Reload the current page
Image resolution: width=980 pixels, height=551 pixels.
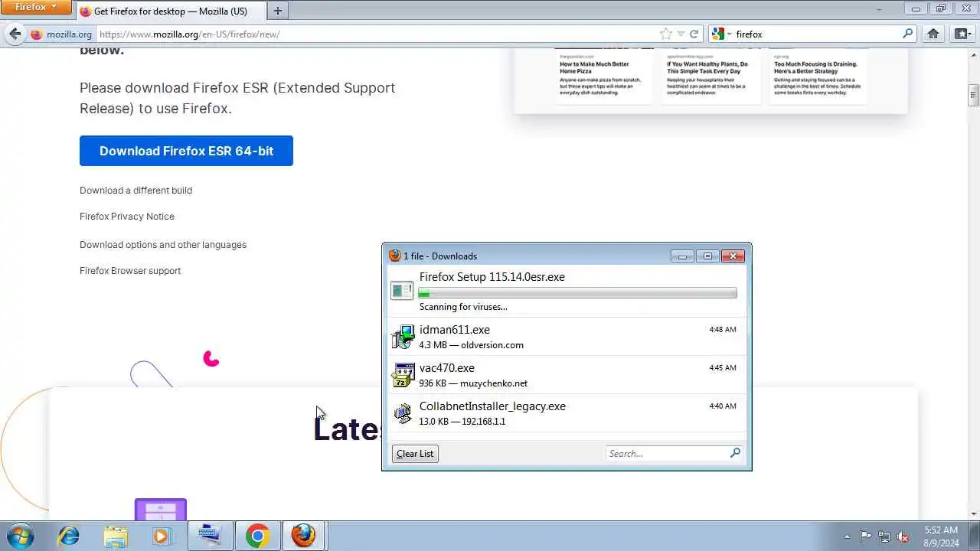pos(694,34)
